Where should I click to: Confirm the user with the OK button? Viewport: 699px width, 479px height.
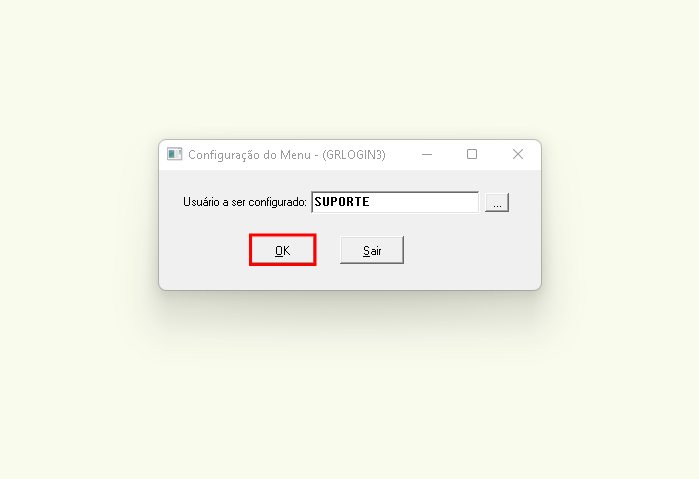click(x=283, y=250)
